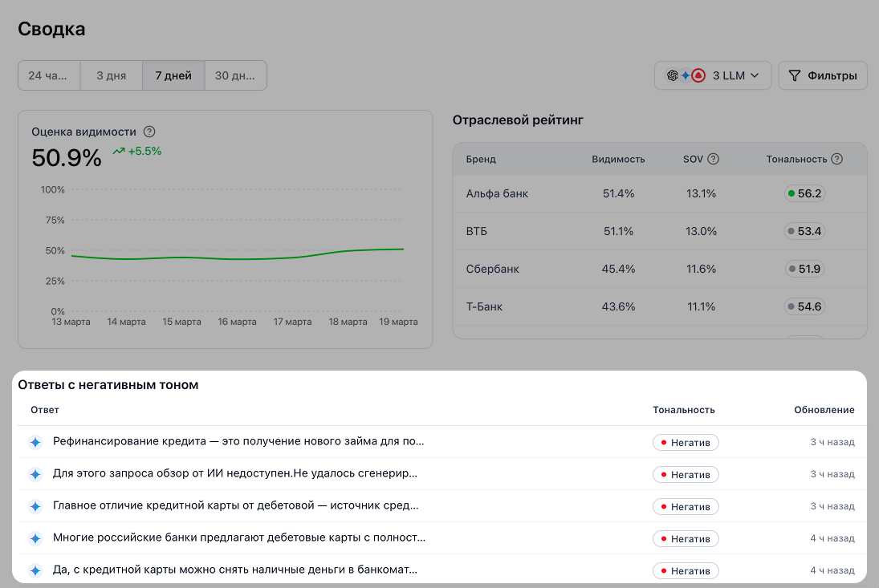Open the Альфа банк row in rating

pyautogui.click(x=497, y=193)
